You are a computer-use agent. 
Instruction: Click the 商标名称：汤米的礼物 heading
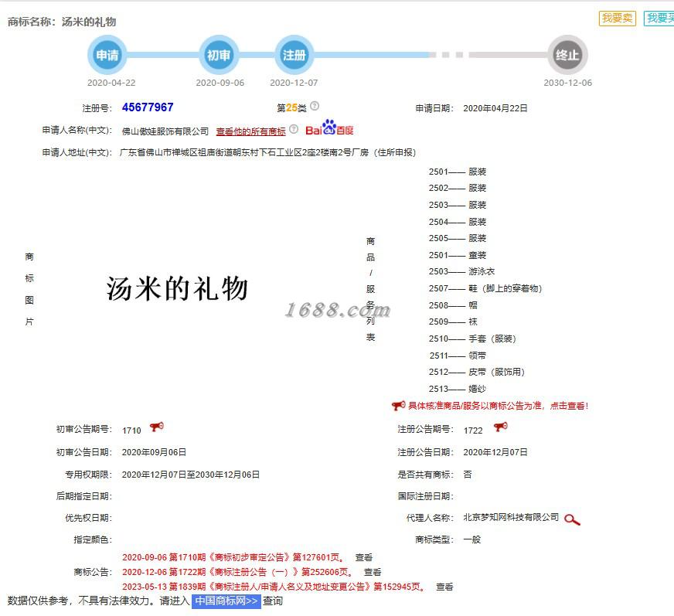coord(62,22)
